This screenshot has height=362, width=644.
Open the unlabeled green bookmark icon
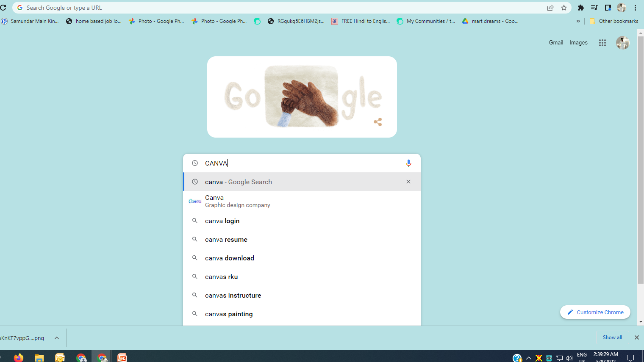[257, 21]
